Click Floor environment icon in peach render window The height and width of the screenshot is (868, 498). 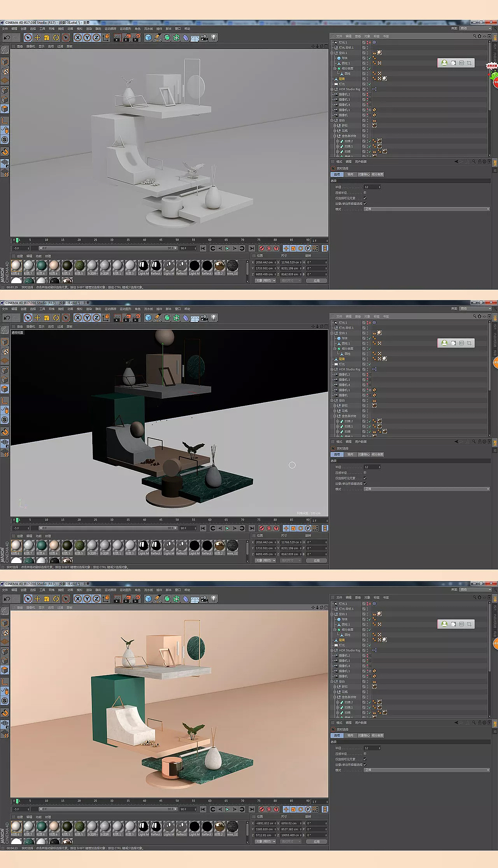click(195, 599)
